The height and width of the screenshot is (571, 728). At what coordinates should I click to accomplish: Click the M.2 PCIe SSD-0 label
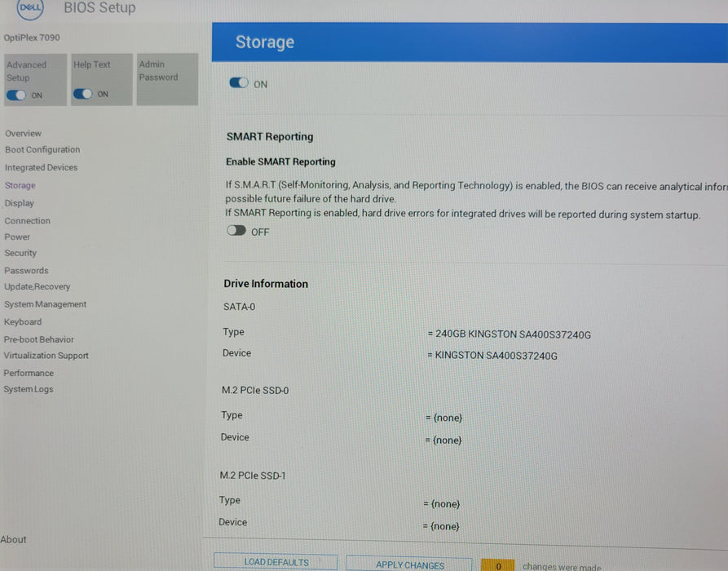(x=255, y=390)
